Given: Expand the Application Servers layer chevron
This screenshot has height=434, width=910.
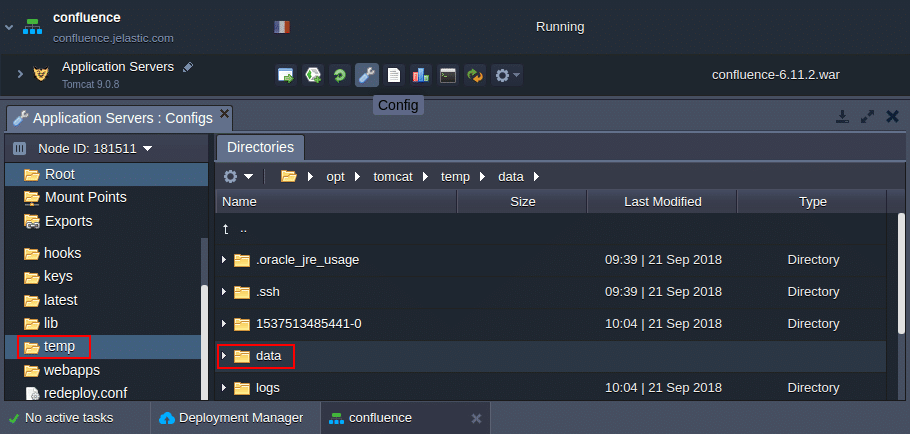Looking at the screenshot, I should pyautogui.click(x=20, y=74).
